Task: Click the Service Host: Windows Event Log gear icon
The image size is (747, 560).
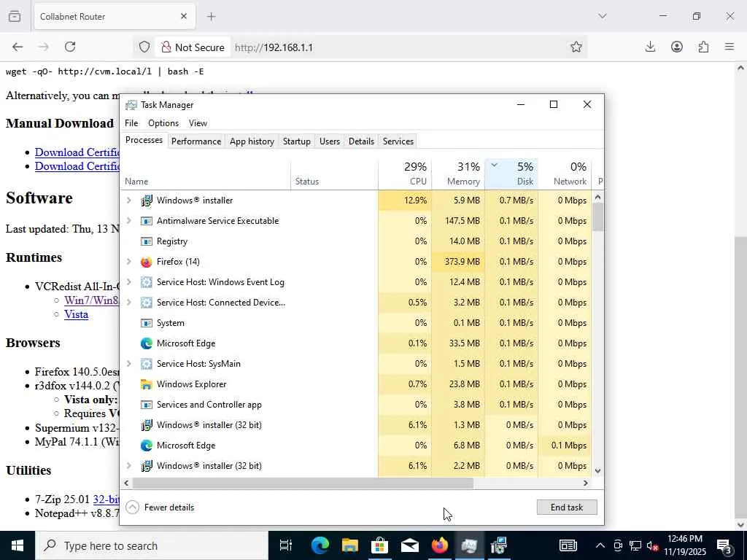Action: tap(147, 282)
